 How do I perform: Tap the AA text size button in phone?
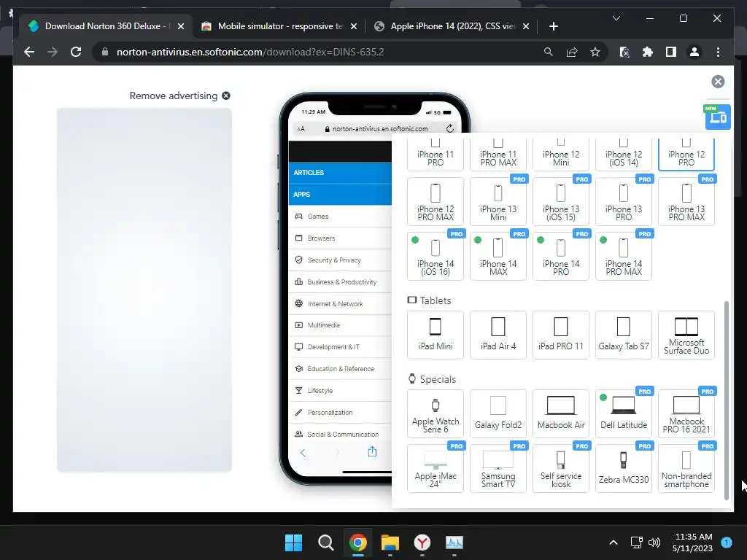[301, 129]
